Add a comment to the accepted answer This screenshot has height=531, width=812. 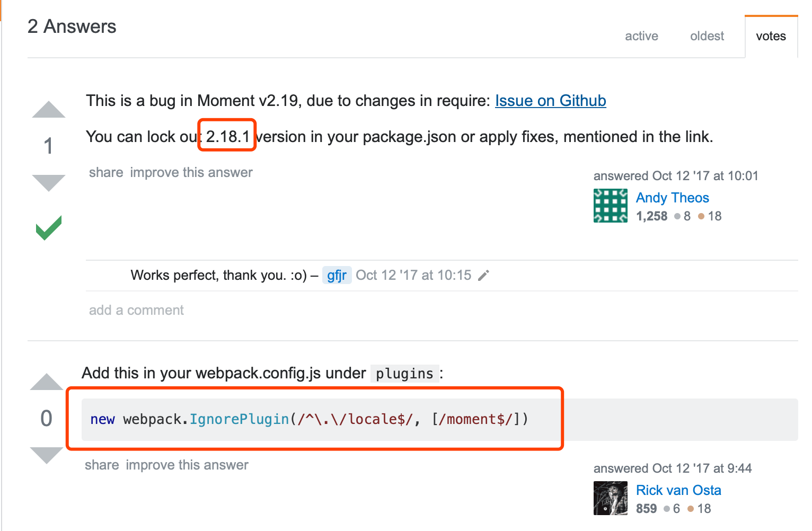[x=136, y=311]
